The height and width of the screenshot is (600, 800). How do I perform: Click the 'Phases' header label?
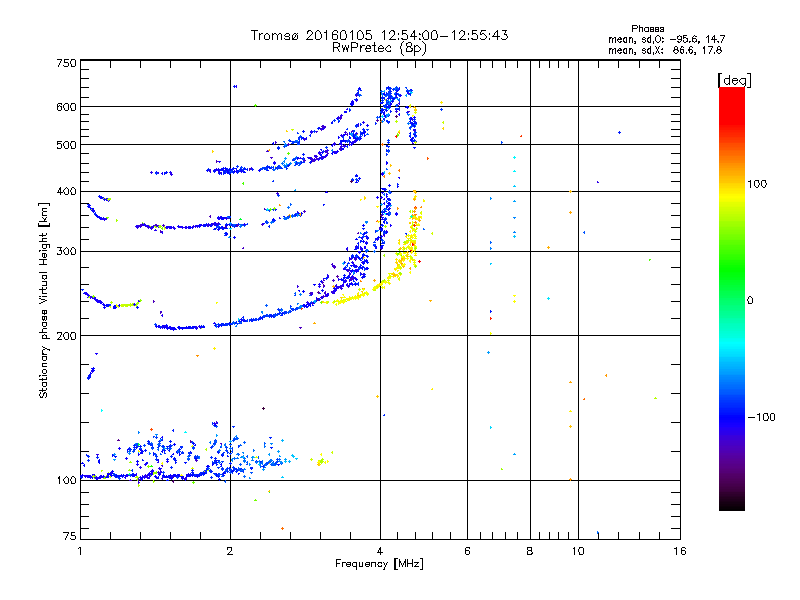pyautogui.click(x=647, y=29)
